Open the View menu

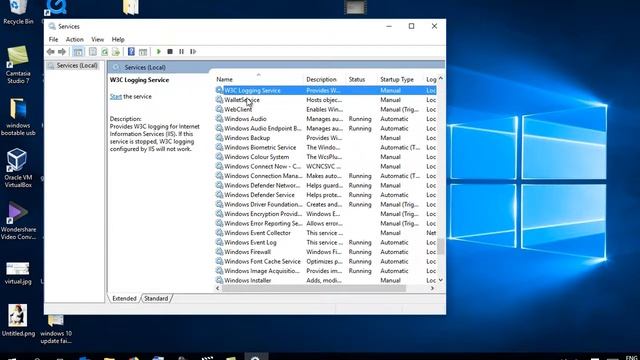click(98, 40)
